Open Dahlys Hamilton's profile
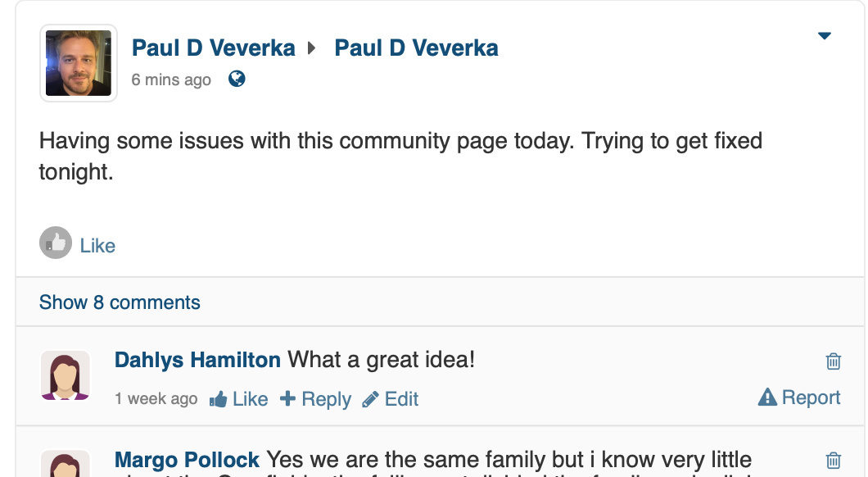868x477 pixels. (197, 360)
